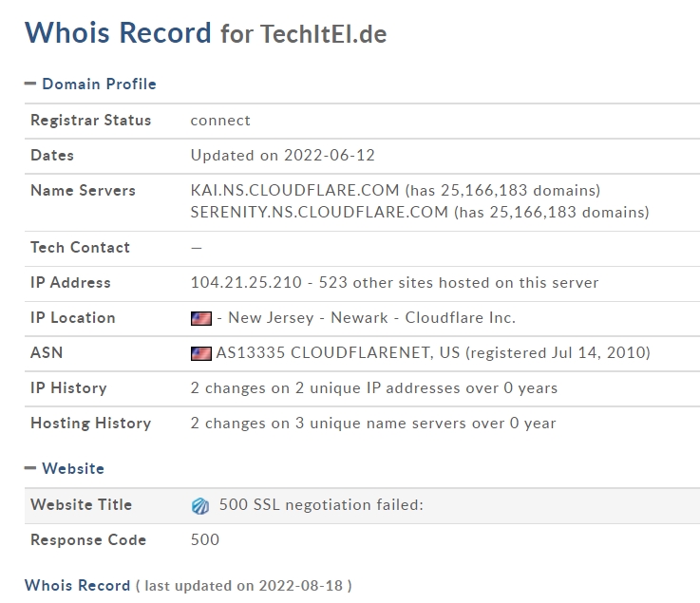
Task: Click the US flag beside AS13335
Action: click(x=201, y=353)
